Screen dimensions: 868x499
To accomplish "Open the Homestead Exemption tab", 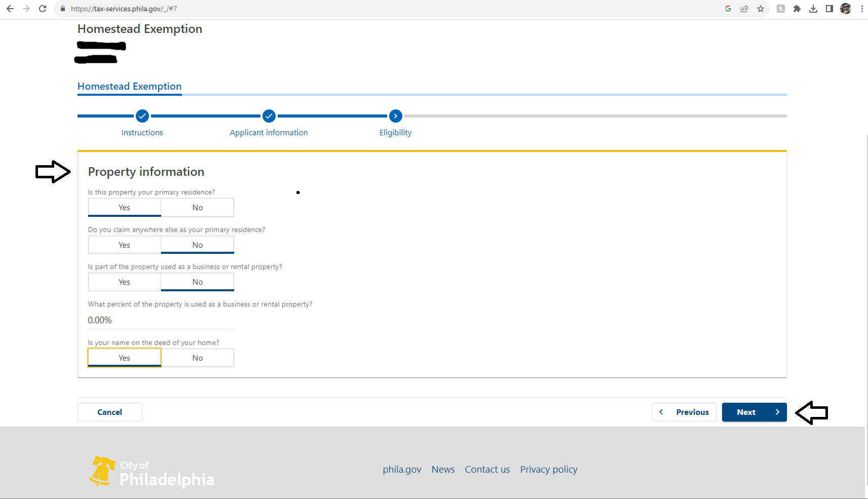I will pos(129,87).
